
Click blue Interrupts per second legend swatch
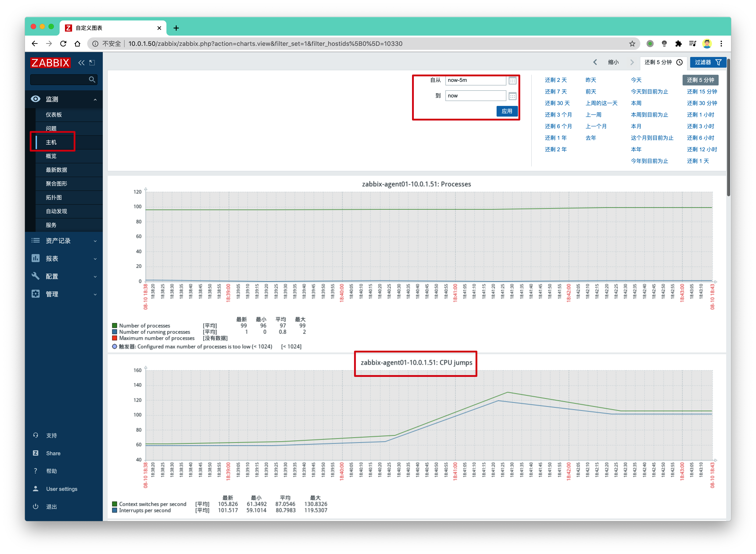pyautogui.click(x=115, y=510)
